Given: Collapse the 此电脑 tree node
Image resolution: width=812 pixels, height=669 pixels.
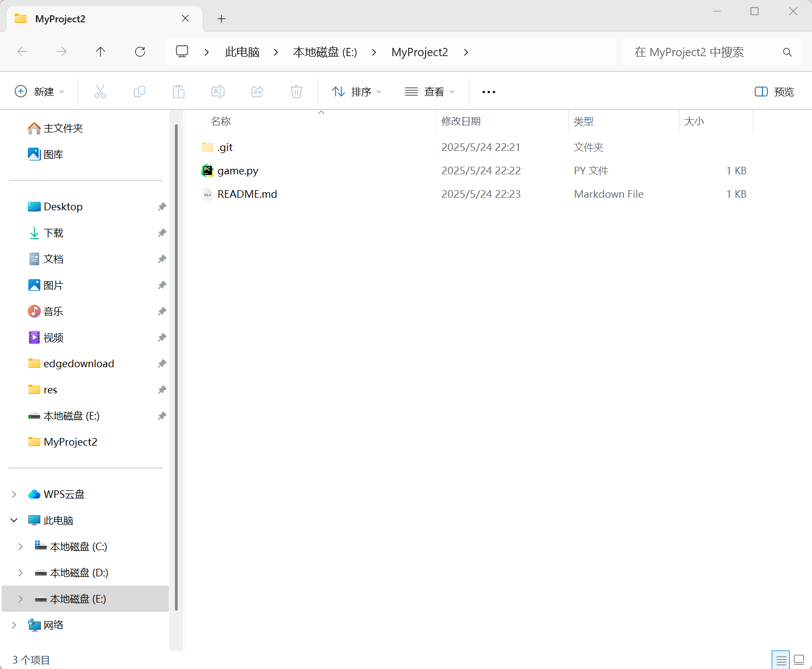Looking at the screenshot, I should pyautogui.click(x=14, y=520).
